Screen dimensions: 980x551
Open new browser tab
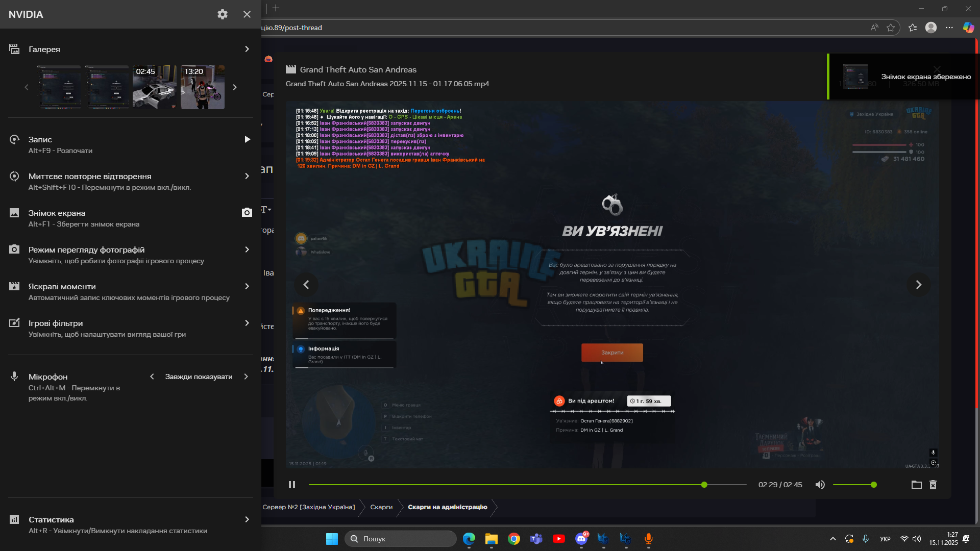276,8
